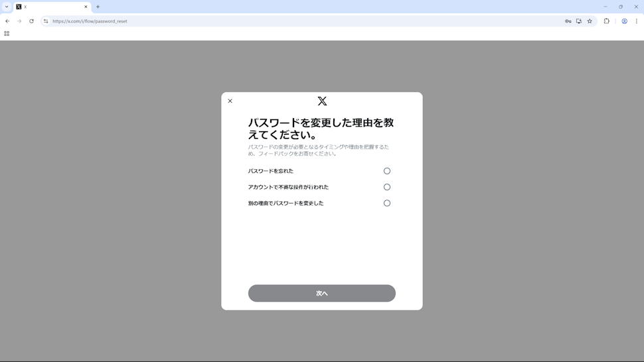
Task: Go forward to the next page
Action: pos(19,21)
